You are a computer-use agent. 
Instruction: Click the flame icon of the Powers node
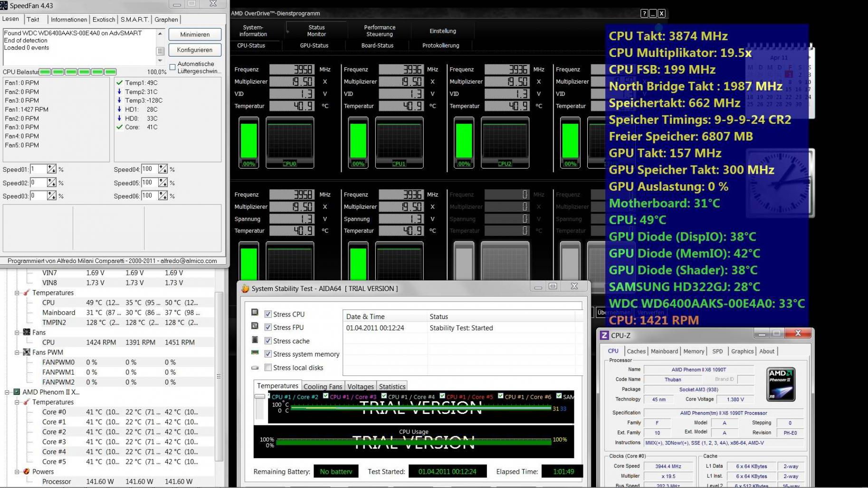point(27,471)
